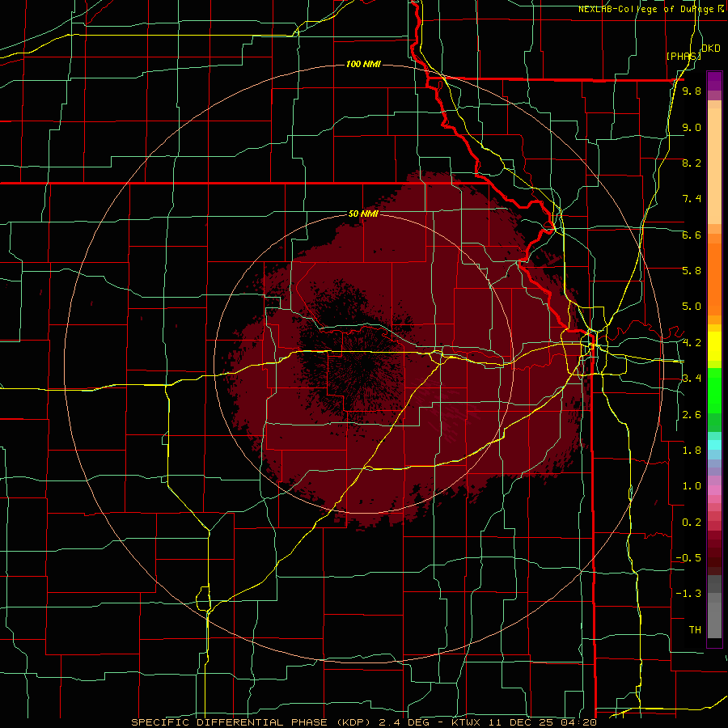Click the TH label on the color scale
This screenshot has width=728, height=728.
695,629
